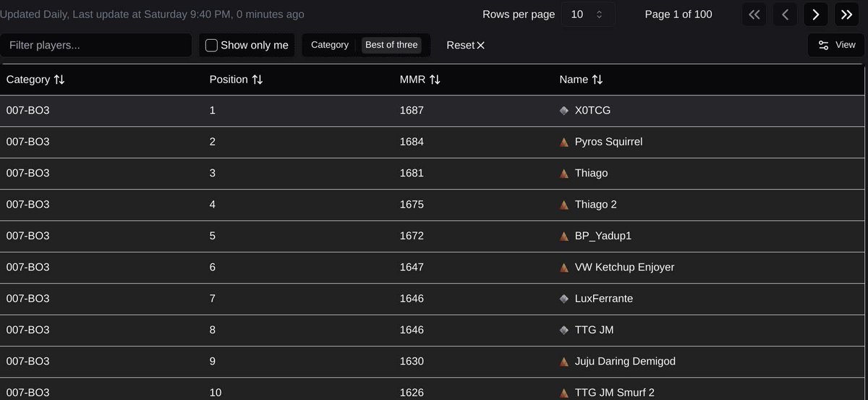Click 007-BO3 category in LuxFerrante row

27,298
